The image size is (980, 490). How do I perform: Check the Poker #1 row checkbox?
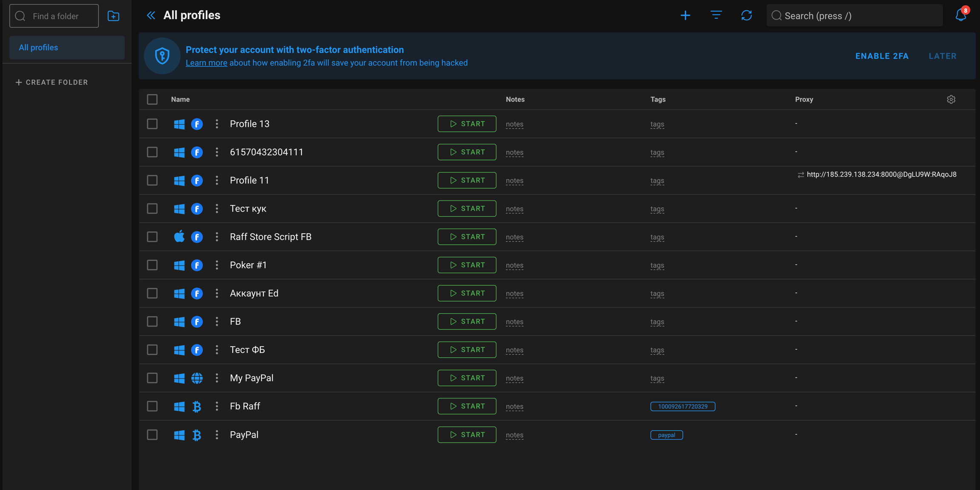click(152, 265)
